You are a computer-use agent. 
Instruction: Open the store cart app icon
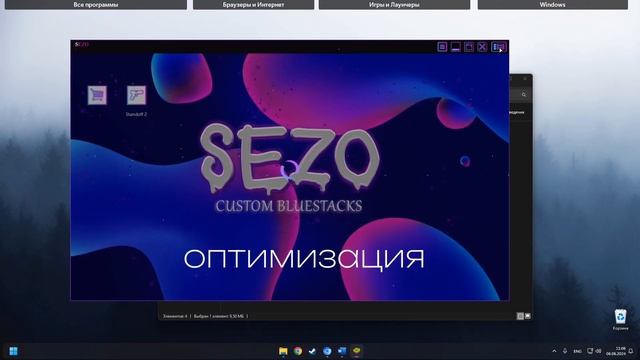(97, 95)
